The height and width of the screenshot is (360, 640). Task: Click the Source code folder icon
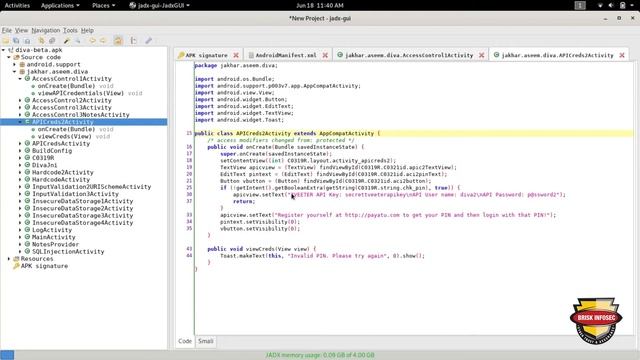coord(16,57)
